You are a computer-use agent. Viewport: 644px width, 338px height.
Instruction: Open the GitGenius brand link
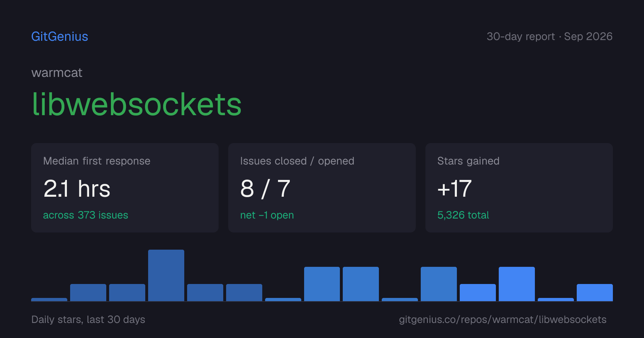(x=59, y=36)
